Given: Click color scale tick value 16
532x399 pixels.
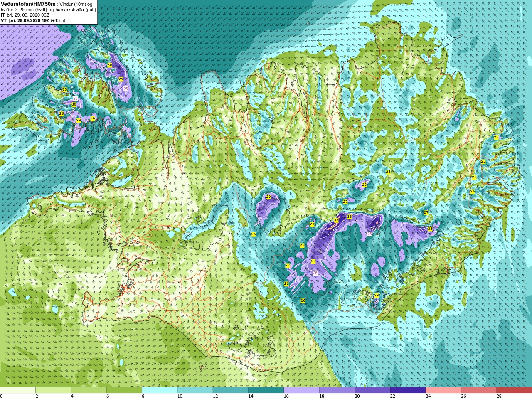Looking at the screenshot, I should [x=286, y=396].
